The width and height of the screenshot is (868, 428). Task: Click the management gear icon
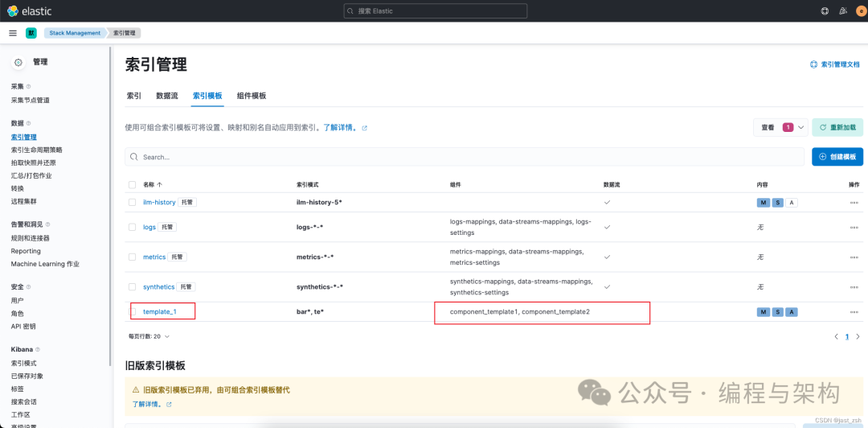(18, 63)
